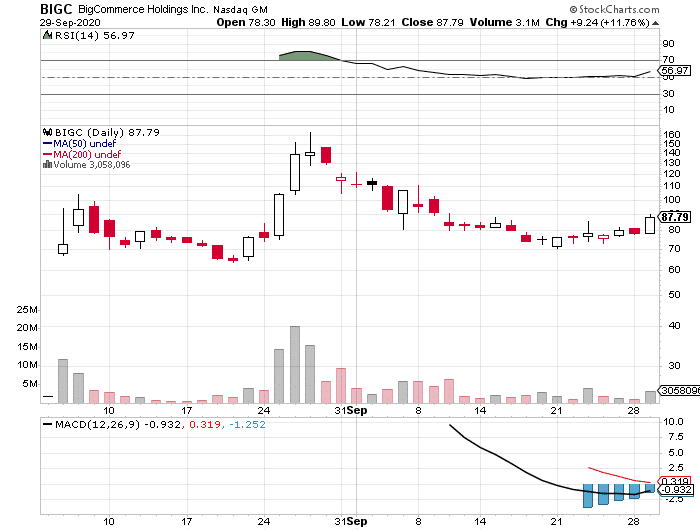Screen dimensions: 700x530
Task: Click the -0.932 MACD value tag
Action: pyautogui.click(x=676, y=489)
